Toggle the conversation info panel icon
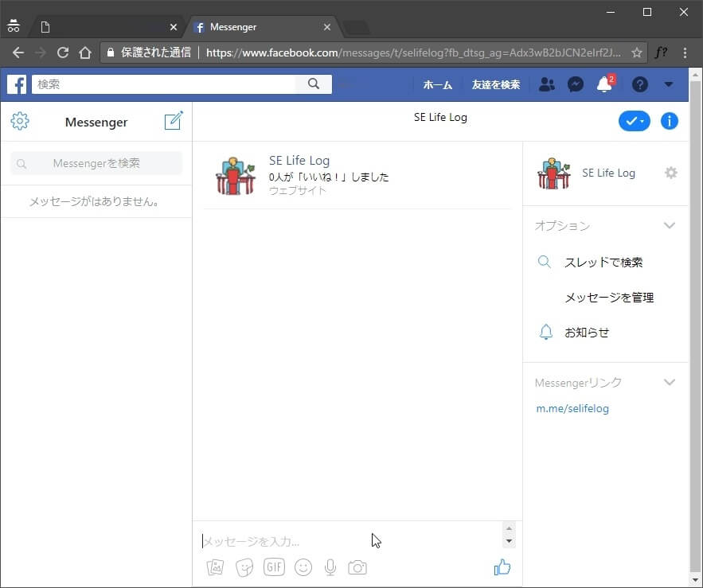 [670, 121]
